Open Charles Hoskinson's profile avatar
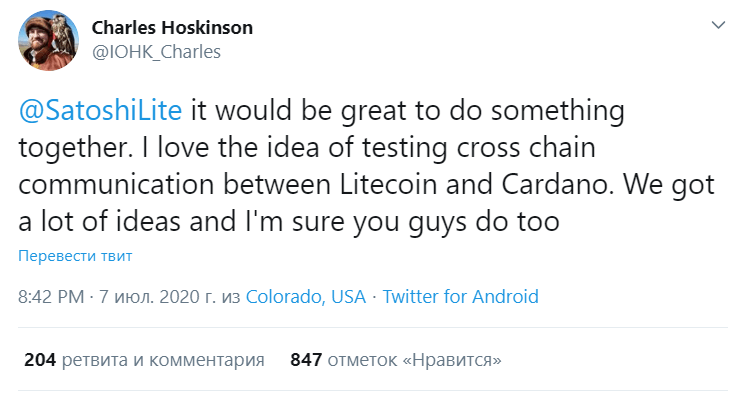 (x=48, y=41)
